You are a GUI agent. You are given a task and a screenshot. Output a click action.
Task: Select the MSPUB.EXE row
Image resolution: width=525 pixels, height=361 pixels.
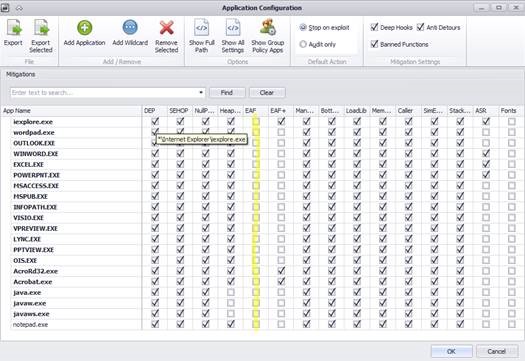[267, 196]
